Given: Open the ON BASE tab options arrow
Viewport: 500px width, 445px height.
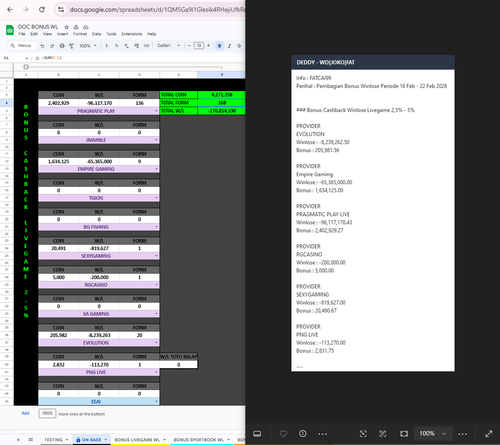Looking at the screenshot, I should click(x=106, y=440).
